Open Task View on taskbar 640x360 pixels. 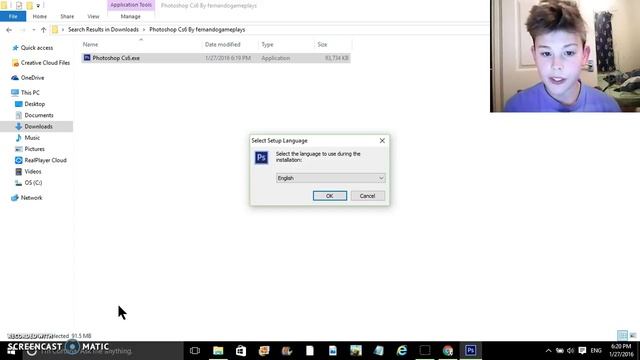coord(195,351)
